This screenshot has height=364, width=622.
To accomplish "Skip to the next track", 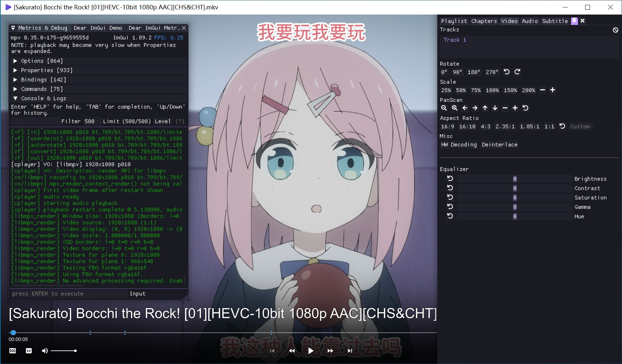I will [x=350, y=351].
